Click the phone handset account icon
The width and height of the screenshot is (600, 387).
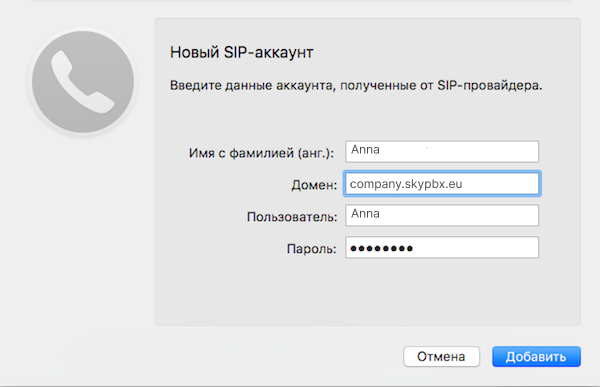click(x=83, y=82)
